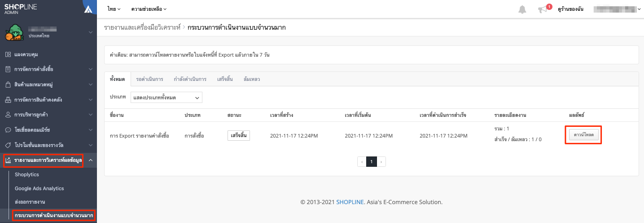The image size is (644, 223).
Task: Open the account menu dropdown at top right
Action: pos(617,9)
